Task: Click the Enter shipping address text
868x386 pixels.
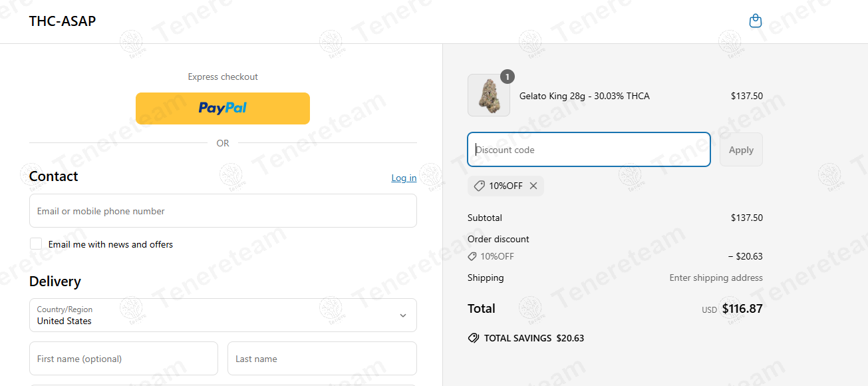Action: pyautogui.click(x=716, y=278)
